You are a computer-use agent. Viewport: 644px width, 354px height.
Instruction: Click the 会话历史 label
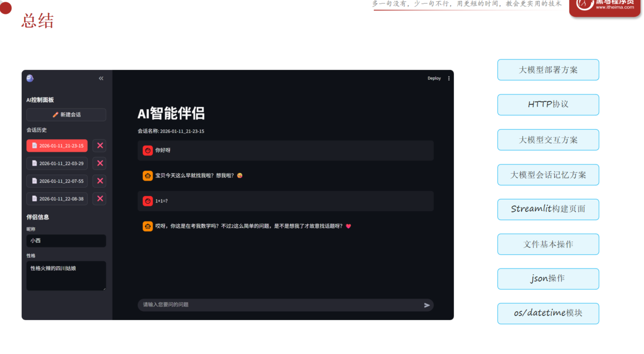pyautogui.click(x=37, y=130)
